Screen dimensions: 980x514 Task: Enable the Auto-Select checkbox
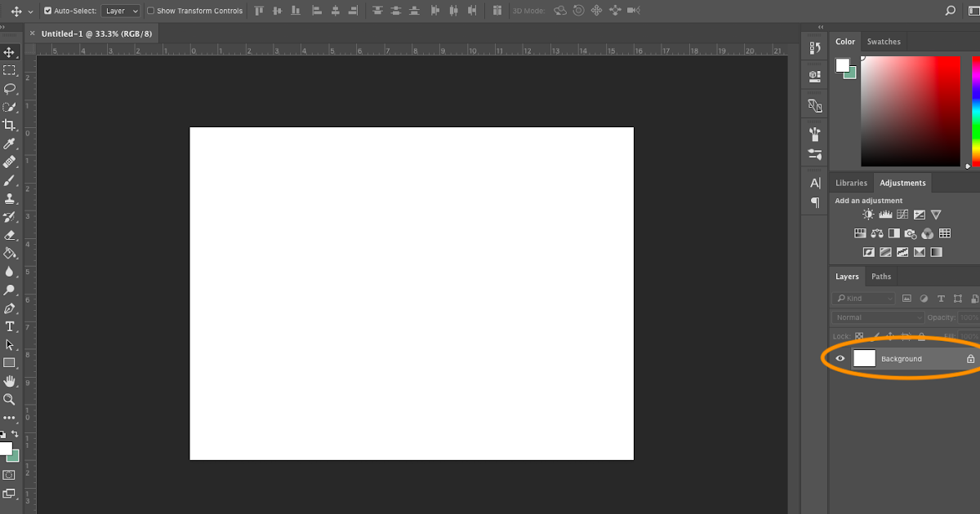point(47,11)
